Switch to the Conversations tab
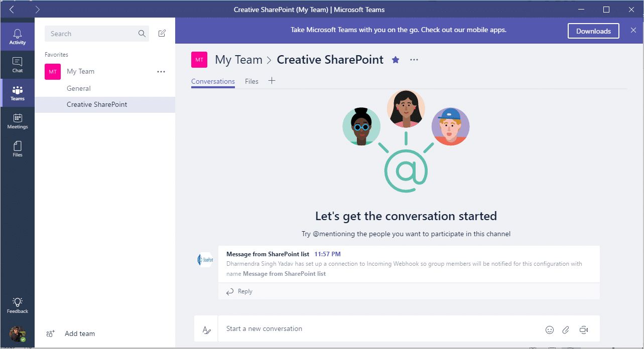The image size is (644, 349). coord(213,81)
